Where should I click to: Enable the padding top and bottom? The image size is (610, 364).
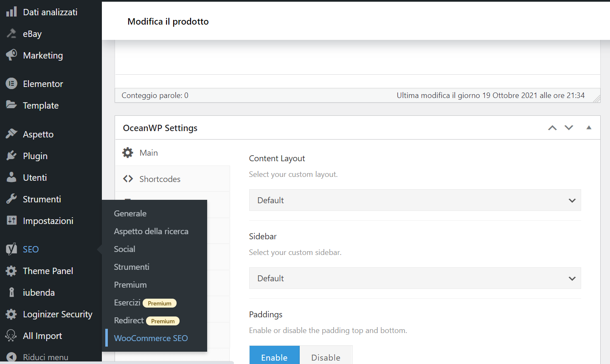pos(274,356)
